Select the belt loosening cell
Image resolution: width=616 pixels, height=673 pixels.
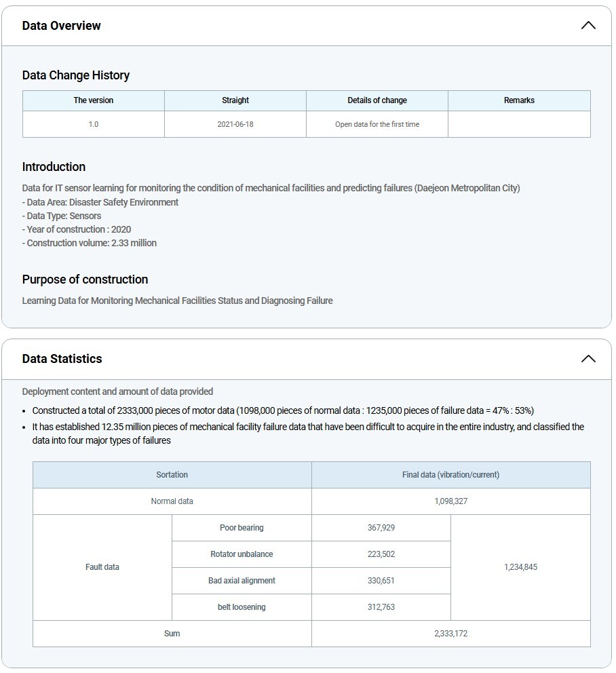pos(242,607)
